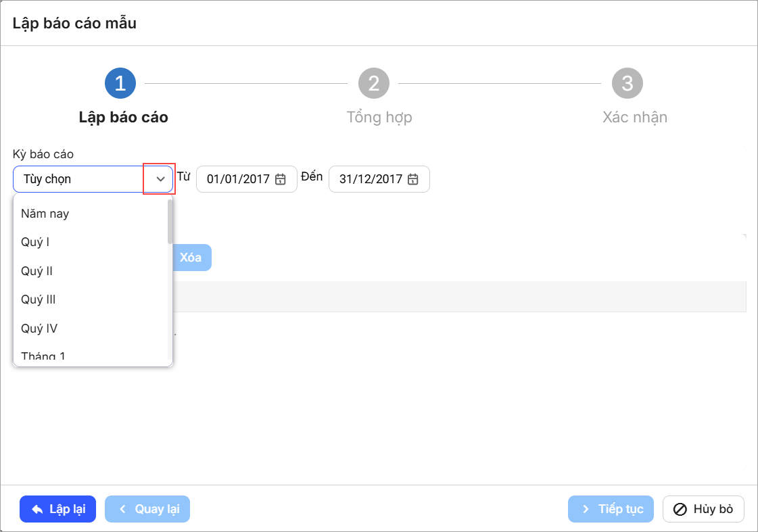Pick Quý II from the list
The height and width of the screenshot is (532, 758).
(37, 271)
